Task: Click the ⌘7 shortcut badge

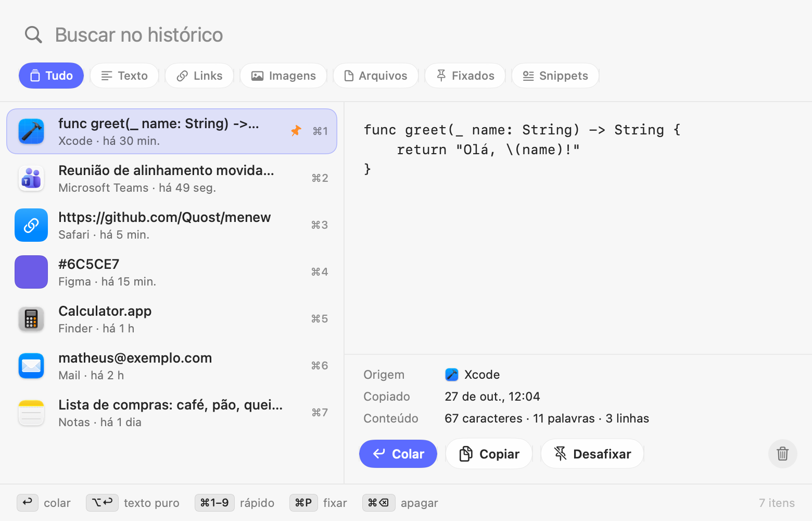Action: [x=320, y=413]
